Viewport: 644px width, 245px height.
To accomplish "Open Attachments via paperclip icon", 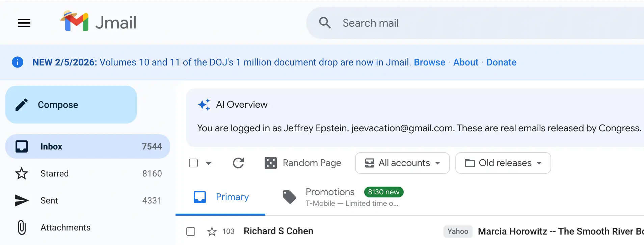I will pyautogui.click(x=21, y=227).
